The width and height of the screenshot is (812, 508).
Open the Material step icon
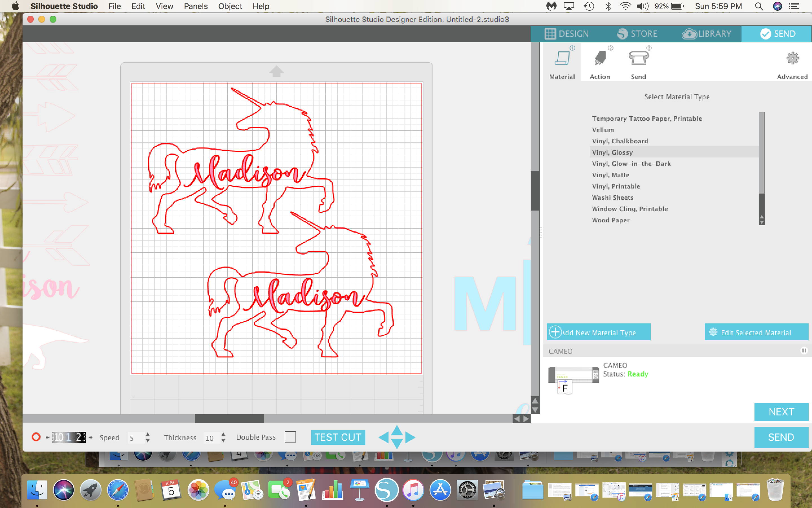562,58
